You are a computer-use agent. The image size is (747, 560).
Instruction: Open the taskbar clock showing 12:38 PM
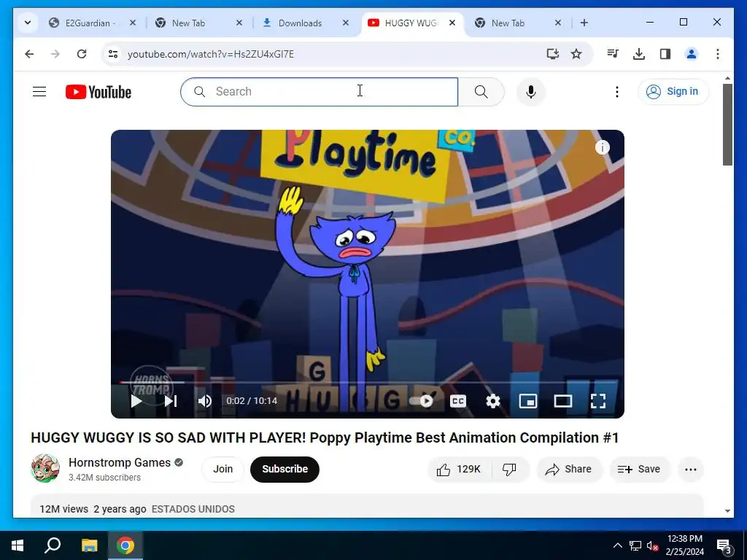coord(684,545)
